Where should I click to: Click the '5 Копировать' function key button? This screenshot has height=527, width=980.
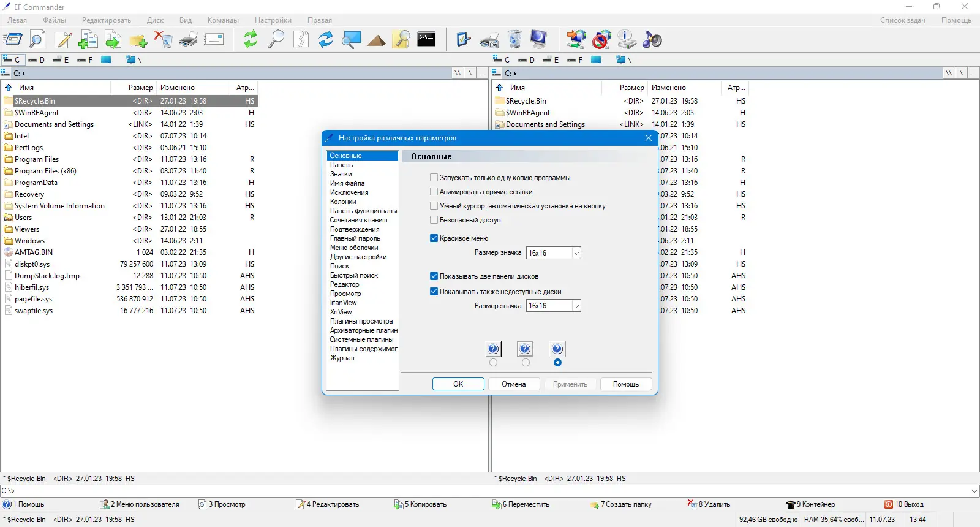pyautogui.click(x=420, y=504)
